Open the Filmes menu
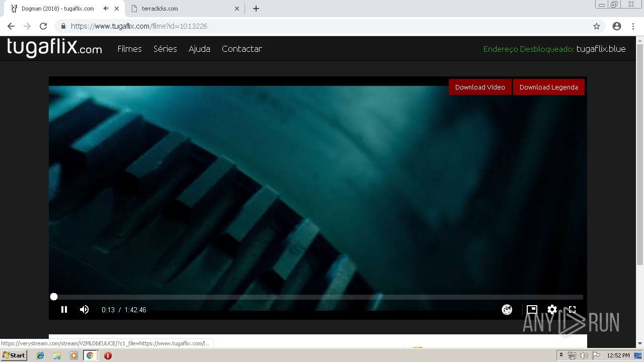The width and height of the screenshot is (644, 362). [129, 49]
